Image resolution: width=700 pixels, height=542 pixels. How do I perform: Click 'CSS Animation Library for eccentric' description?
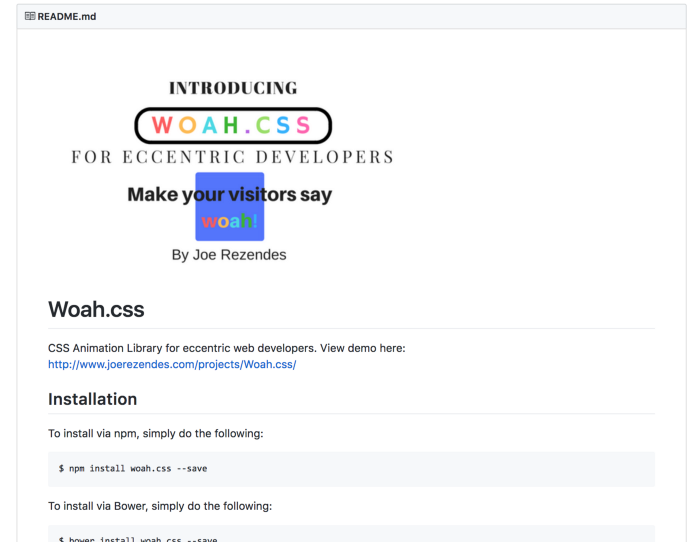coord(226,348)
